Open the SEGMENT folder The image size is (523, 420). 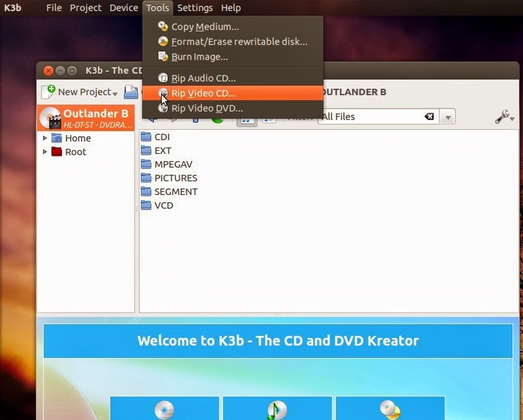pyautogui.click(x=176, y=192)
